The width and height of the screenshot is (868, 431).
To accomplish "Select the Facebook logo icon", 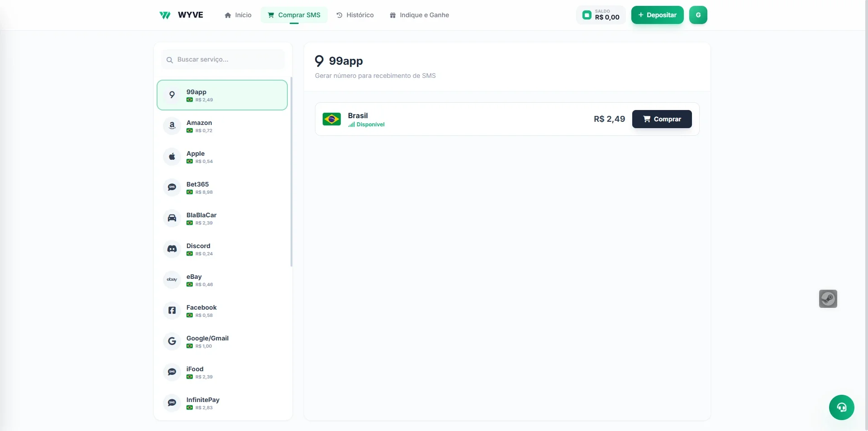I will pos(172,311).
